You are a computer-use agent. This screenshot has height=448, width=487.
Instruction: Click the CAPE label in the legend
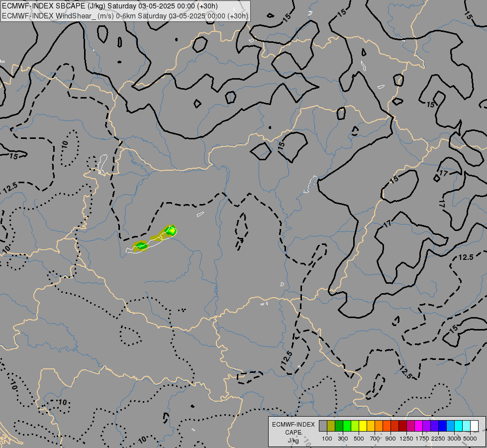[293, 433]
